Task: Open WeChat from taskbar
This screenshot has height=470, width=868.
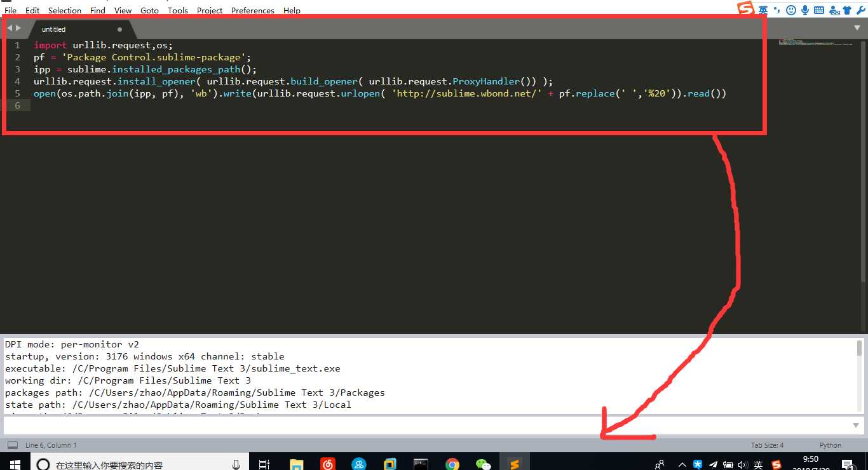Action: click(x=484, y=464)
